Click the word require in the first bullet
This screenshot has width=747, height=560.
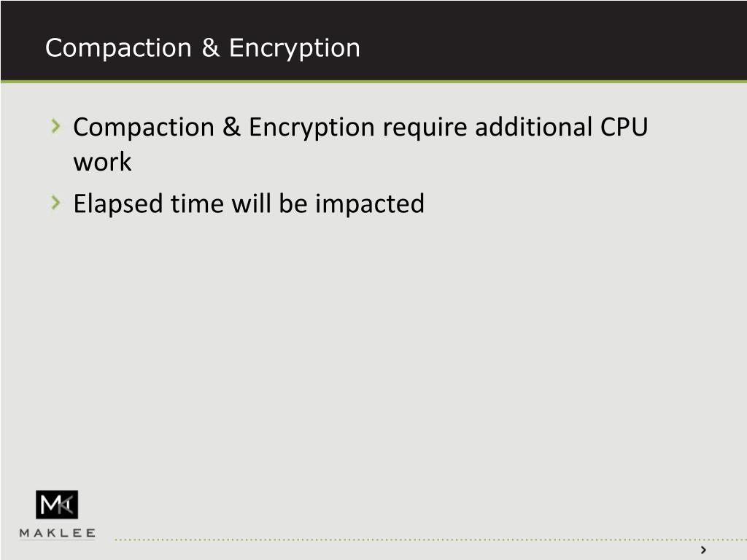coord(425,128)
